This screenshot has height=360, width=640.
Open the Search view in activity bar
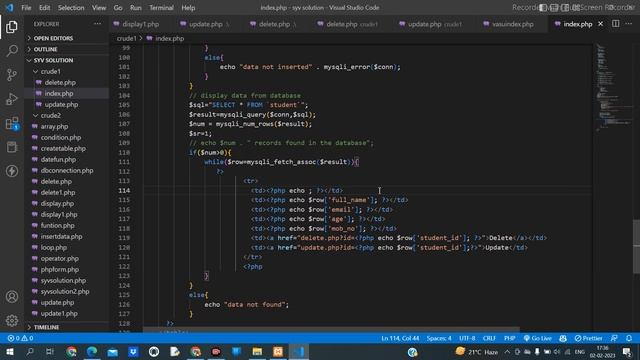[x=12, y=51]
